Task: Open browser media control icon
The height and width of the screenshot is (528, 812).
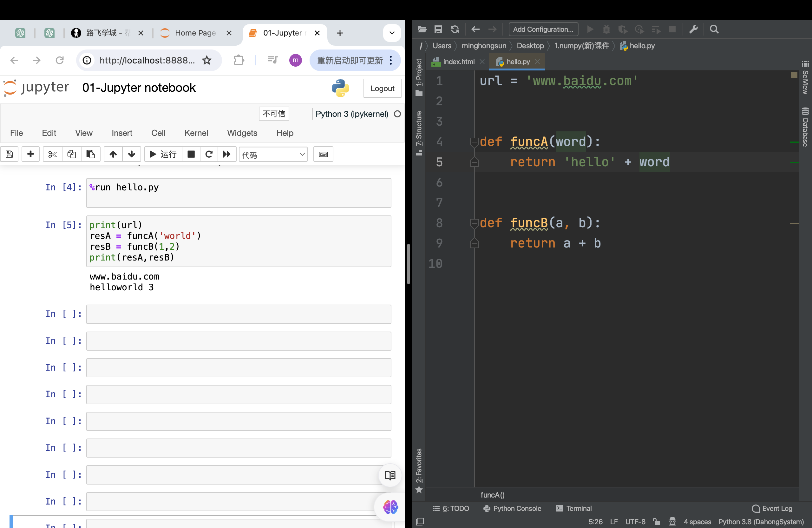Action: (x=272, y=60)
